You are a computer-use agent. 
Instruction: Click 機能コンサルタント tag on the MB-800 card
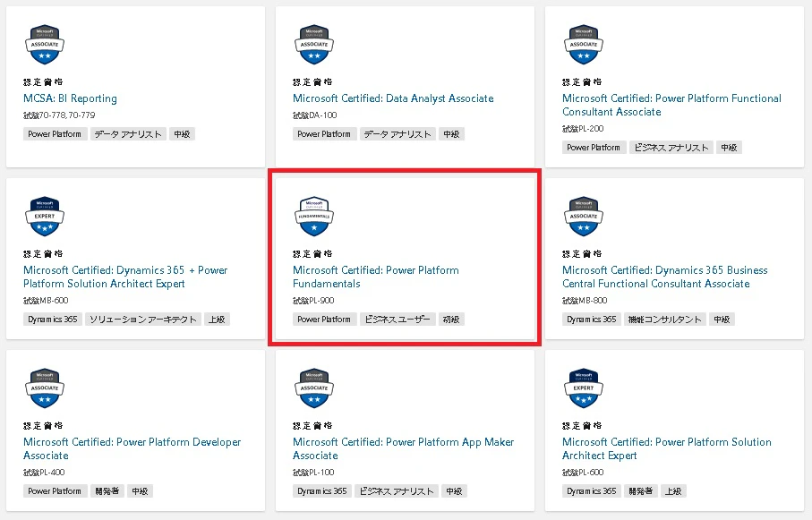pyautogui.click(x=664, y=320)
